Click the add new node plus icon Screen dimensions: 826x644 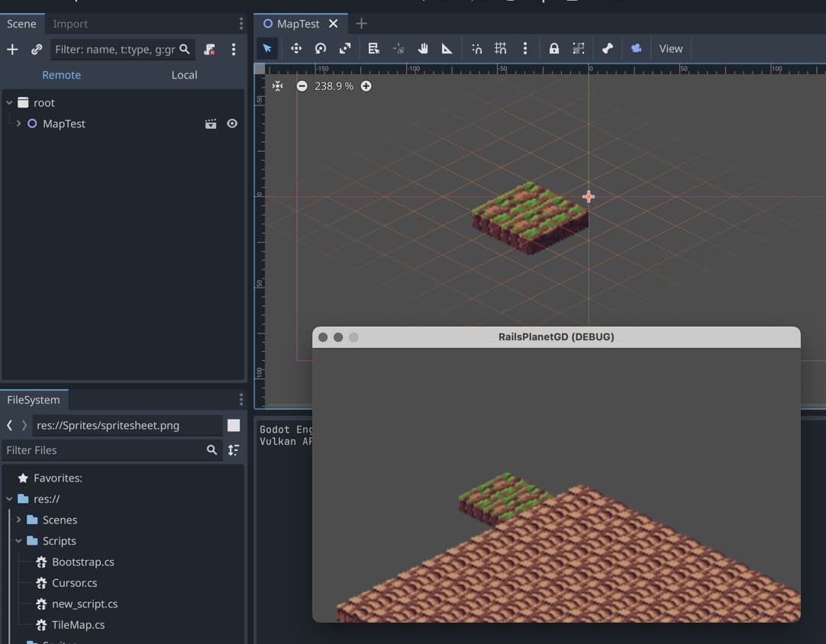pyautogui.click(x=12, y=50)
